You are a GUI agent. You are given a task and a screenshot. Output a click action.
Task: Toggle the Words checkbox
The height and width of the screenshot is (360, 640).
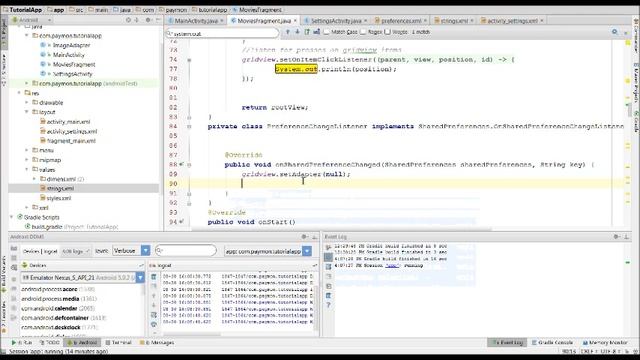[387, 32]
